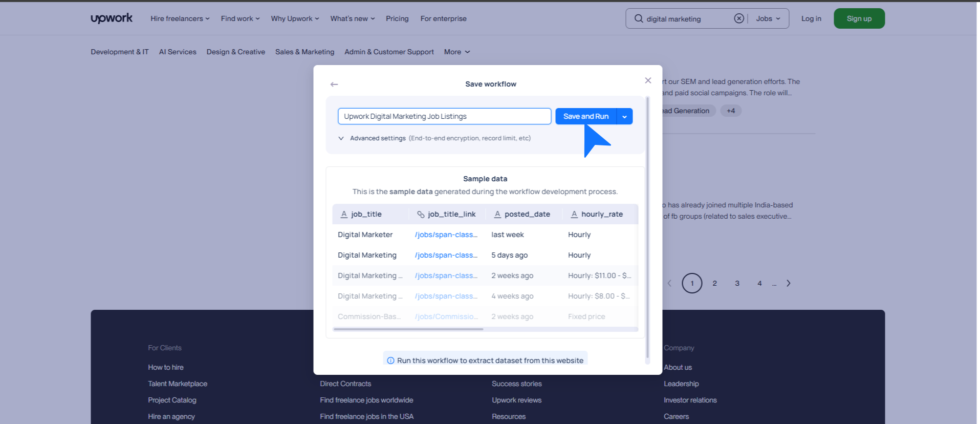Image resolution: width=980 pixels, height=424 pixels.
Task: Open the Jobs search category dropdown
Action: tap(768, 18)
